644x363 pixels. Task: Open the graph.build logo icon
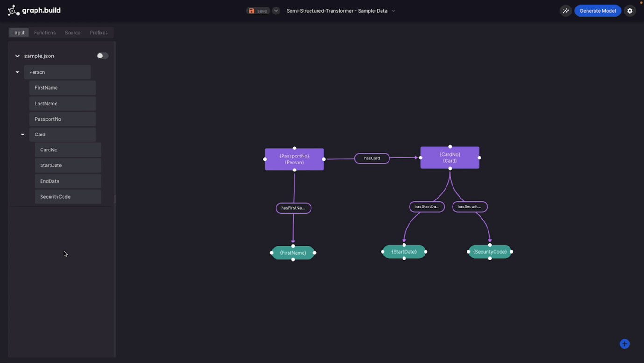(x=14, y=10)
